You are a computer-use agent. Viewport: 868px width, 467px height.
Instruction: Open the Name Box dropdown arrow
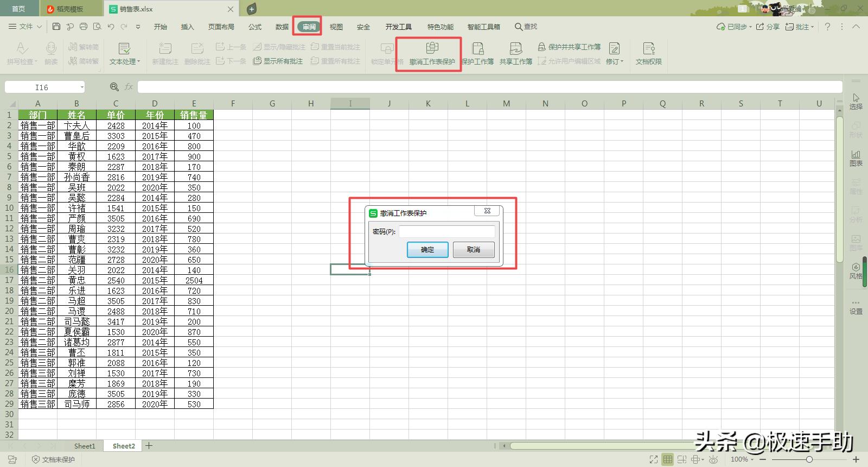[x=82, y=87]
